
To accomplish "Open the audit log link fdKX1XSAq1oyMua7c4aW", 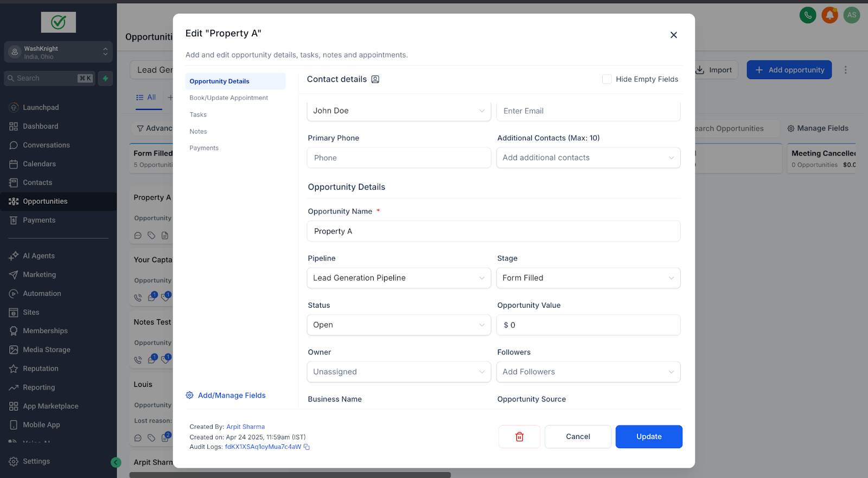I will coord(263,447).
